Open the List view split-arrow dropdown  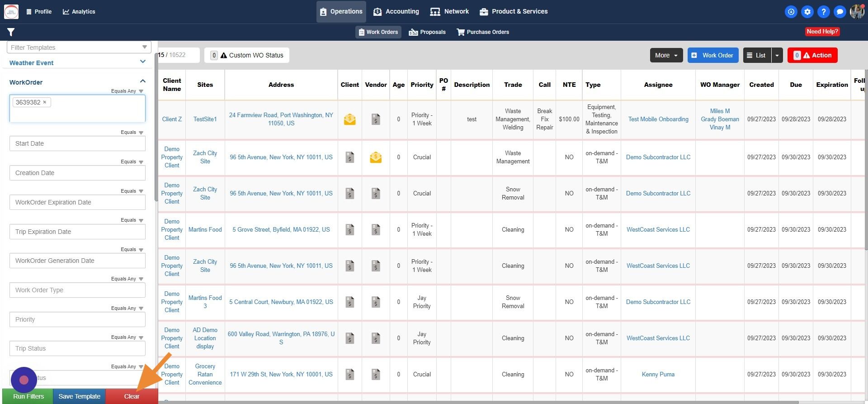[777, 55]
